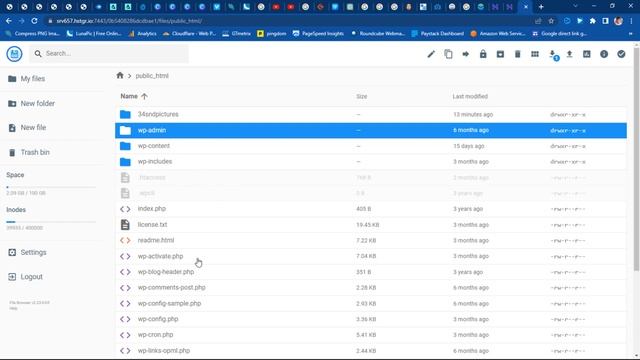
Task: Click the upload icon
Action: pos(569,54)
